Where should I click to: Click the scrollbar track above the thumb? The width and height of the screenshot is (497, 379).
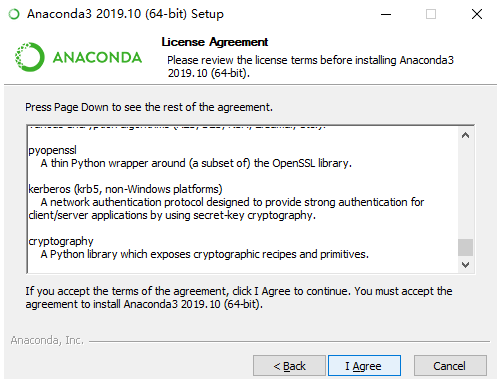465,191
